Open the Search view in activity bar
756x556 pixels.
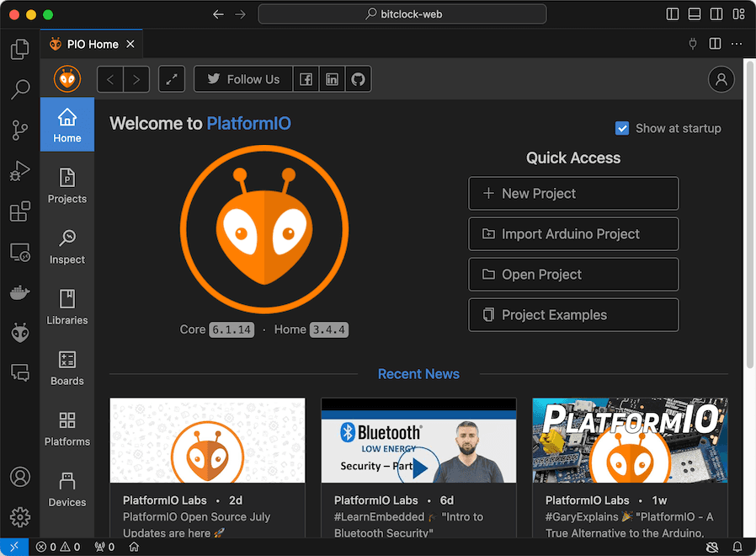(19, 89)
